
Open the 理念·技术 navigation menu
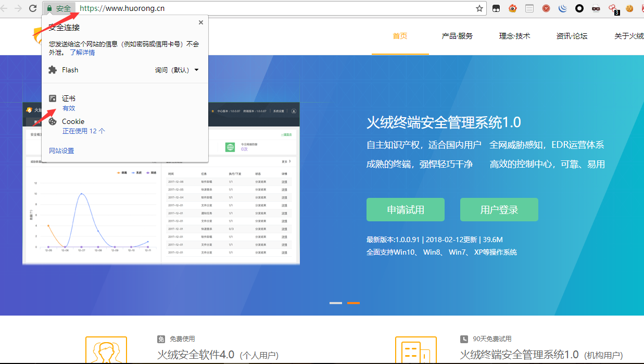click(x=514, y=36)
